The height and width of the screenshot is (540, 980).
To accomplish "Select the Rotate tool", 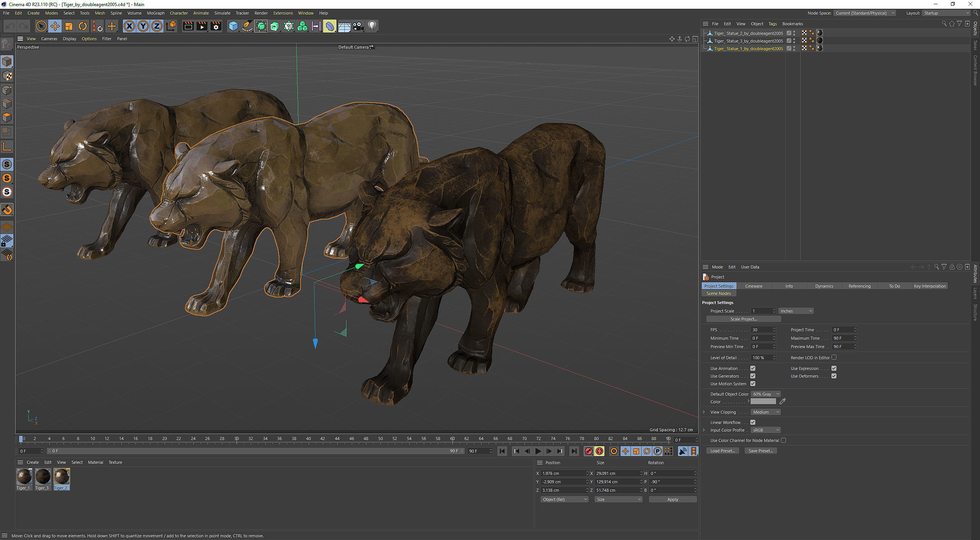I will pos(82,26).
